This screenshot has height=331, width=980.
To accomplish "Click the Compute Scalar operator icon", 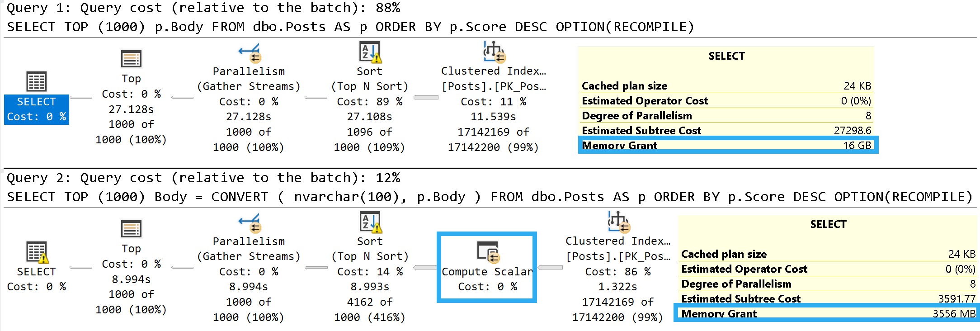I will tap(488, 252).
